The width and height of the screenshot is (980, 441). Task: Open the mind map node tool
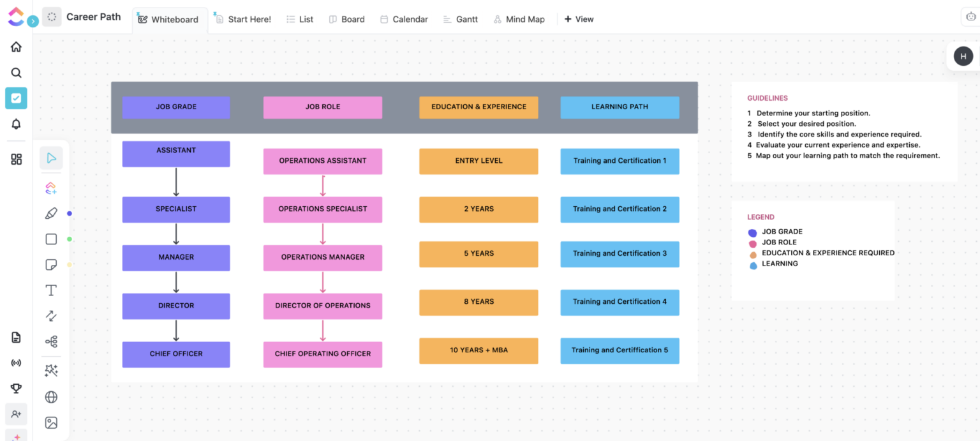pos(51,341)
